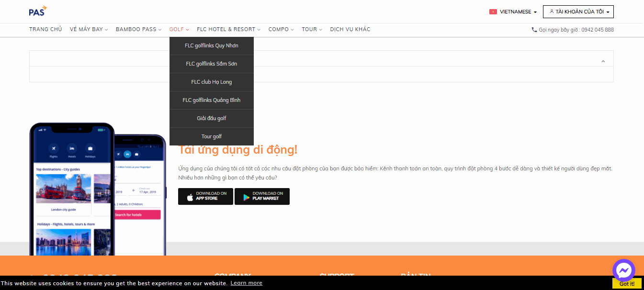Click the phone icon beside the hotline
The width and height of the screenshot is (644, 290).
pos(534,30)
